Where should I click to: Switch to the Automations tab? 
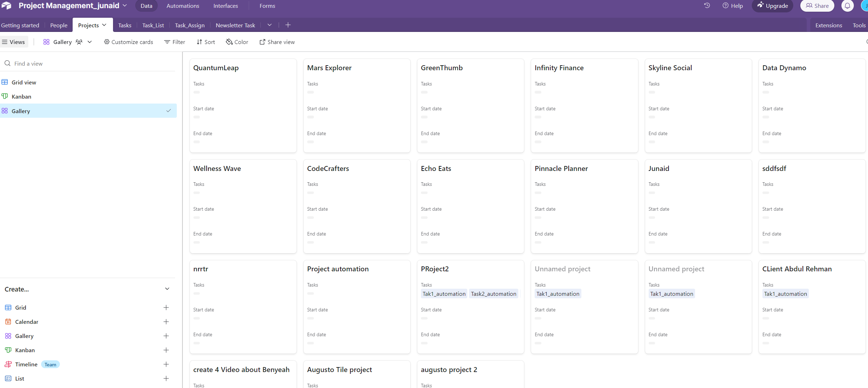point(183,6)
